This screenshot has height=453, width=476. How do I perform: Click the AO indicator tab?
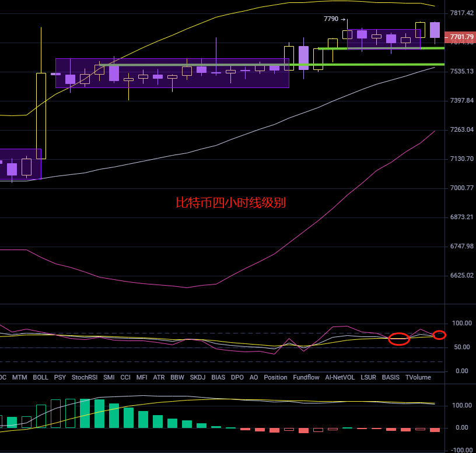(x=253, y=377)
